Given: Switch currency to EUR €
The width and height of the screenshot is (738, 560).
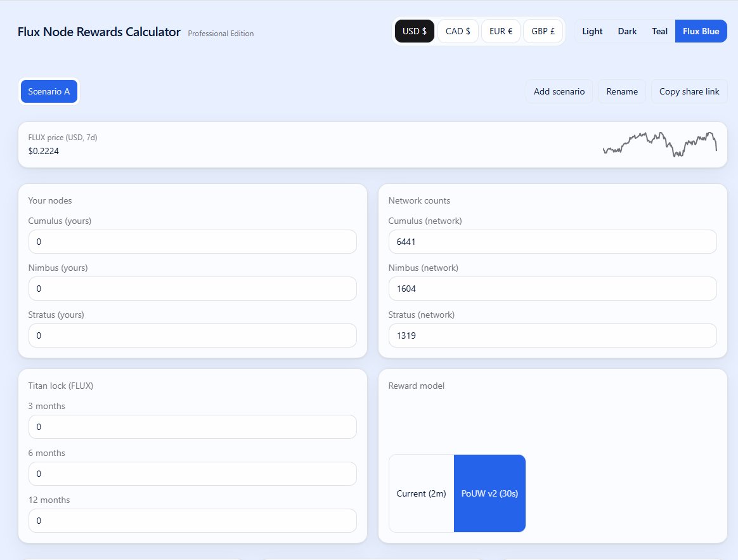Looking at the screenshot, I should coord(500,31).
